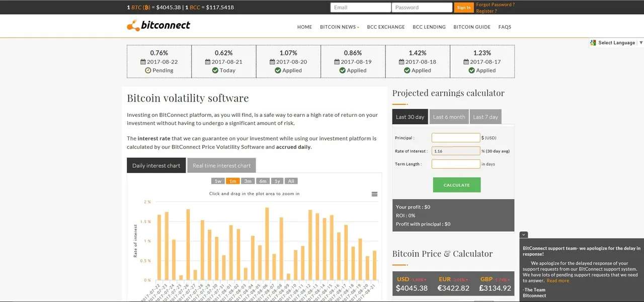Viewport: 644px width, 302px height.
Task: Click the Sign In button
Action: (x=463, y=8)
